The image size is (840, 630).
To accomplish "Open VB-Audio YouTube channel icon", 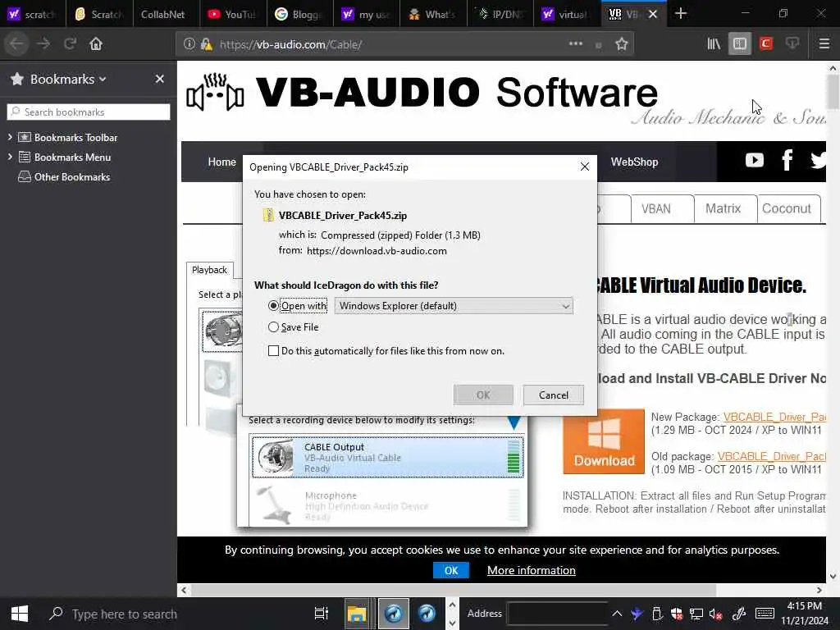I will point(755,160).
